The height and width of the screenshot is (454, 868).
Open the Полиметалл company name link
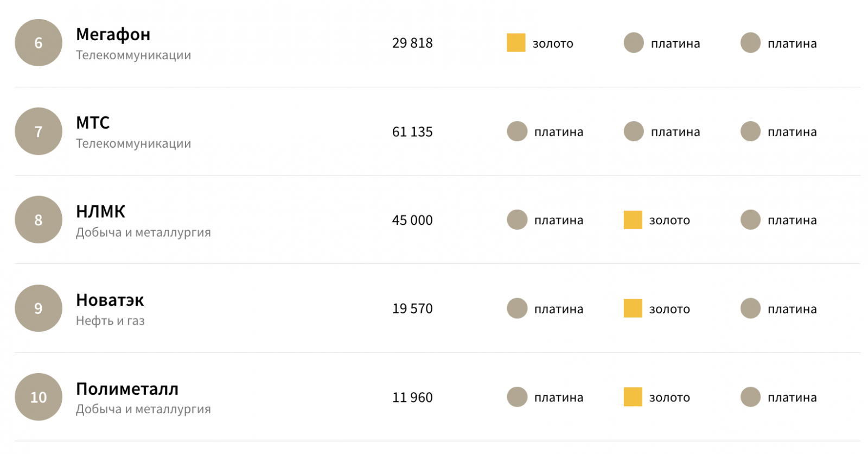tap(127, 389)
